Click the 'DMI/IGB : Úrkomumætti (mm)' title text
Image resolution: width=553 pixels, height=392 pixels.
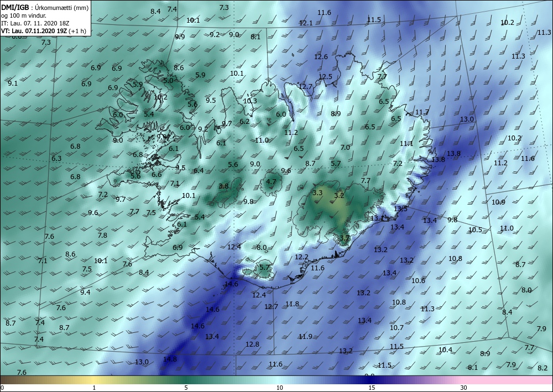pyautogui.click(x=45, y=7)
